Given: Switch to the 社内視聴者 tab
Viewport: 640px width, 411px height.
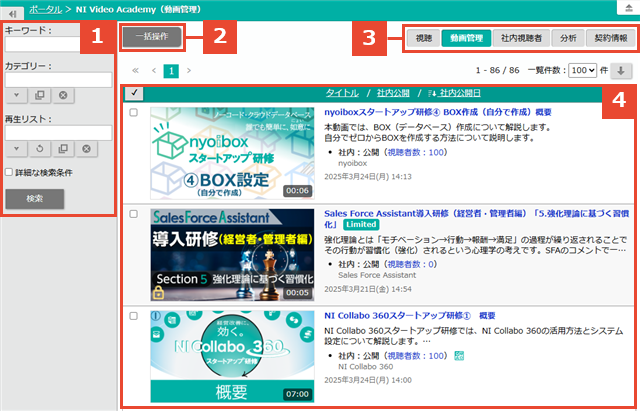Looking at the screenshot, I should tap(521, 38).
